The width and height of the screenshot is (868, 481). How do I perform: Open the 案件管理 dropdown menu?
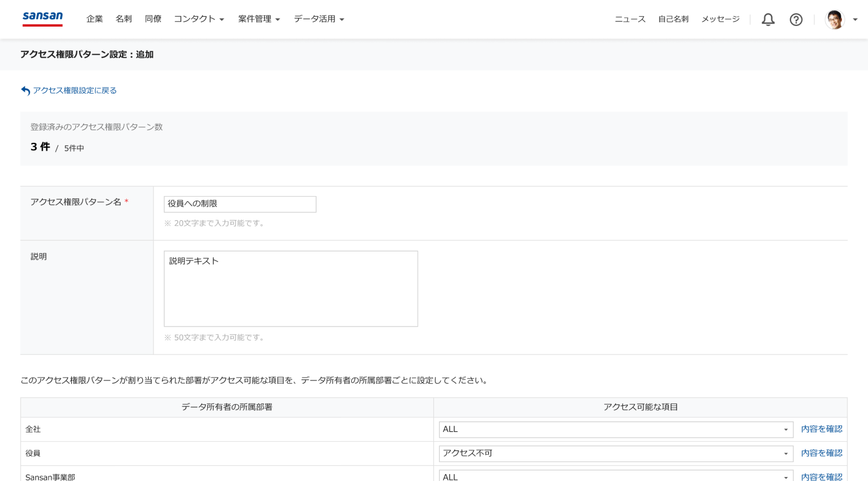pyautogui.click(x=259, y=19)
